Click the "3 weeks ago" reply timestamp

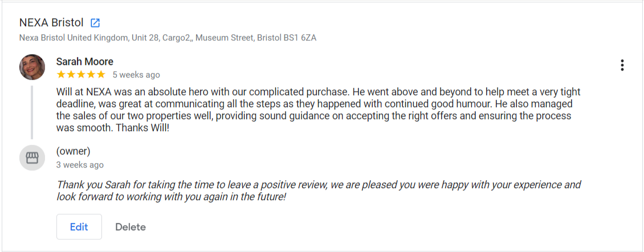pyautogui.click(x=80, y=165)
